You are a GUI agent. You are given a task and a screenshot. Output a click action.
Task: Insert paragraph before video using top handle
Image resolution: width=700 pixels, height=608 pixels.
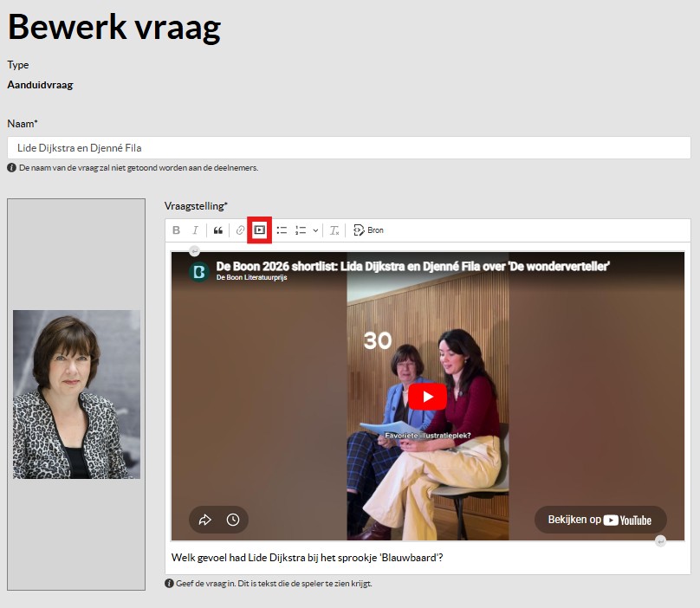(x=194, y=250)
